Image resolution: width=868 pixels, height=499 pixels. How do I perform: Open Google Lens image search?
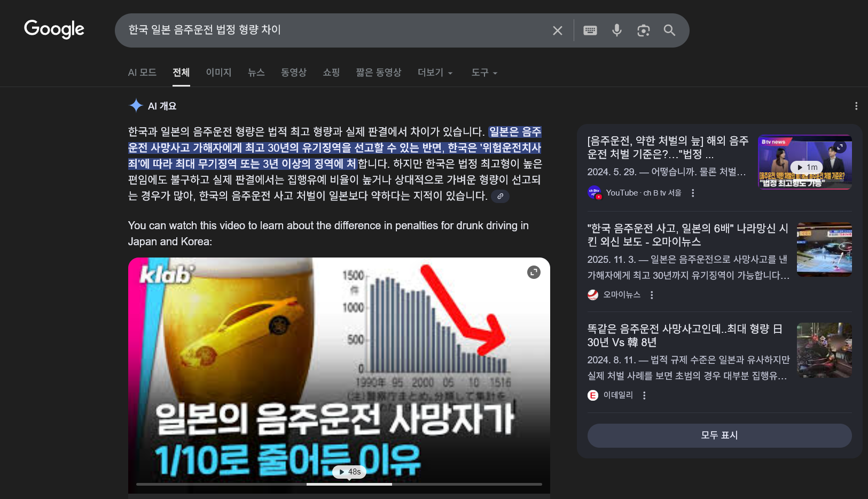pyautogui.click(x=643, y=30)
